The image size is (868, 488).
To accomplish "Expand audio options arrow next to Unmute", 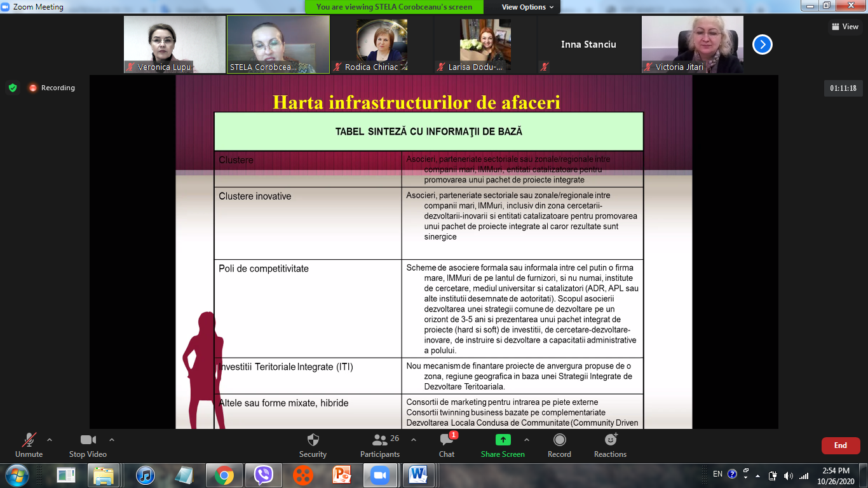I will click(50, 440).
